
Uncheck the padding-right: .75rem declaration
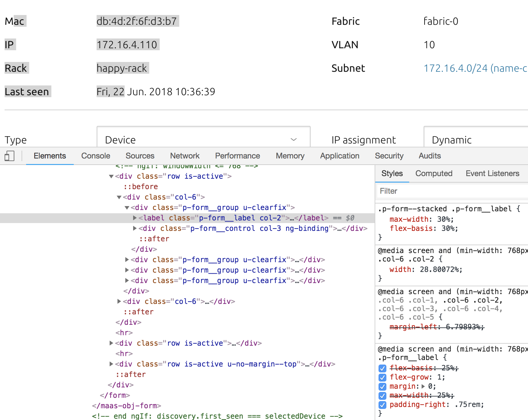click(382, 405)
